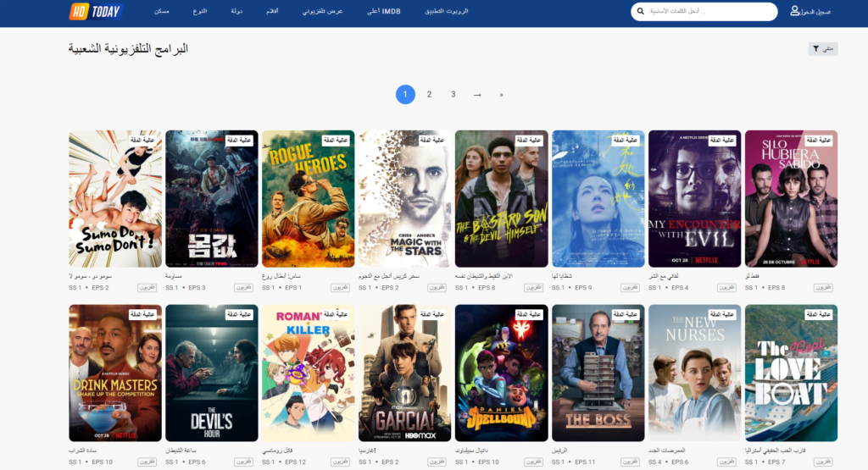Expand the دولة country menu
The image size is (868, 470).
pyautogui.click(x=236, y=12)
